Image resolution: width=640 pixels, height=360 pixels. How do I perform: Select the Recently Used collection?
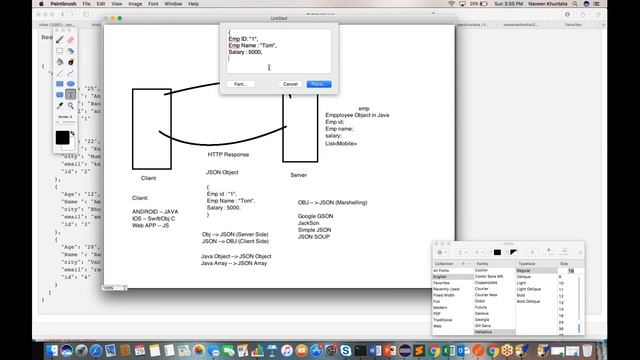(x=446, y=289)
